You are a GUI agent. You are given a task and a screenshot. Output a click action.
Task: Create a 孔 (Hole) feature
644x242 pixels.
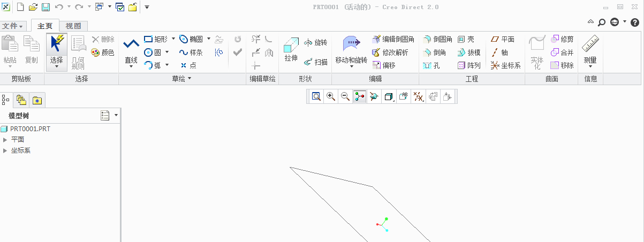(431, 65)
